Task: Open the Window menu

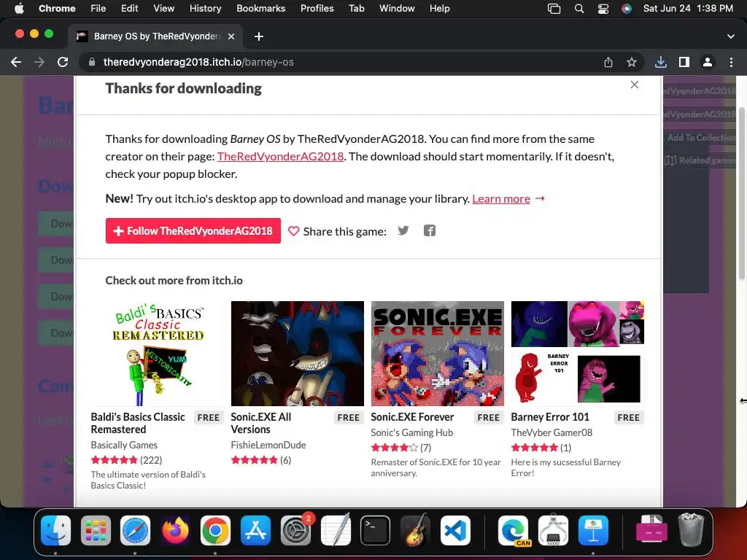Action: click(397, 8)
